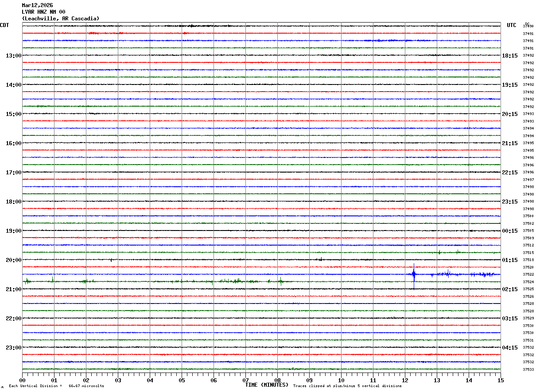Click the 20:00 CDT time label

(x=13, y=260)
